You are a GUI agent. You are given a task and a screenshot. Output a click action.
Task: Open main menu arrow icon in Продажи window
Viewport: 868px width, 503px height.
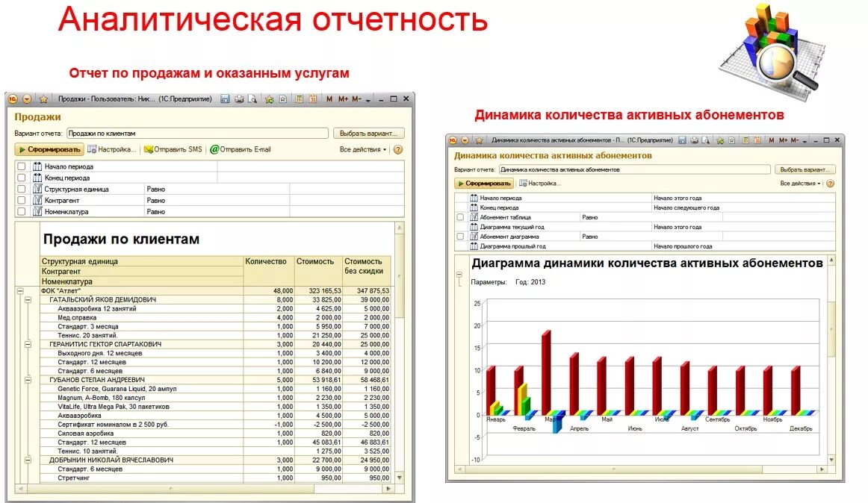27,99
